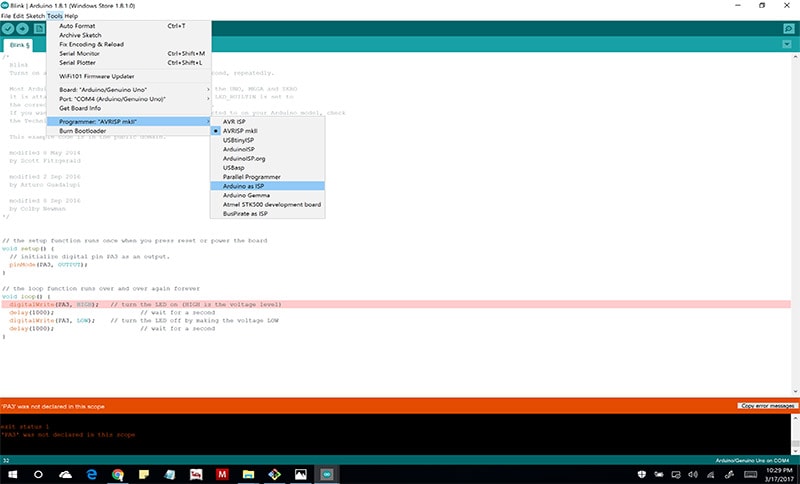This screenshot has width=800, height=484.
Task: Select AVRISP mkII programmer option
Action: [267, 131]
